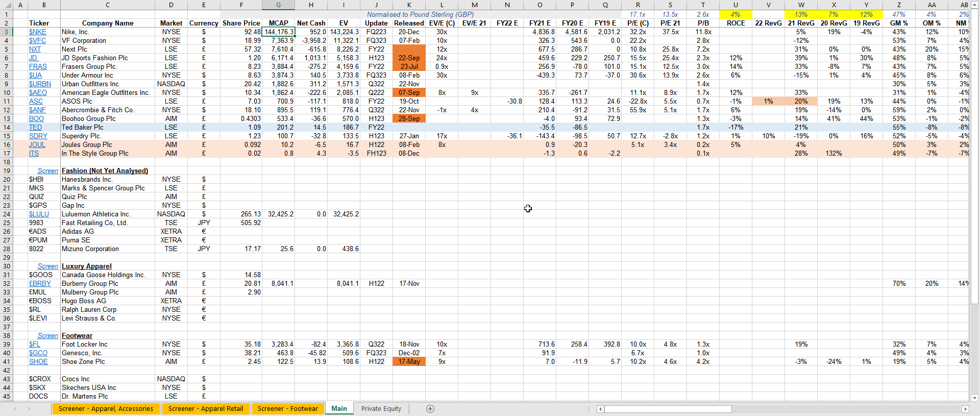Click the Screen link beside Footwear
980x416 pixels.
coord(48,336)
